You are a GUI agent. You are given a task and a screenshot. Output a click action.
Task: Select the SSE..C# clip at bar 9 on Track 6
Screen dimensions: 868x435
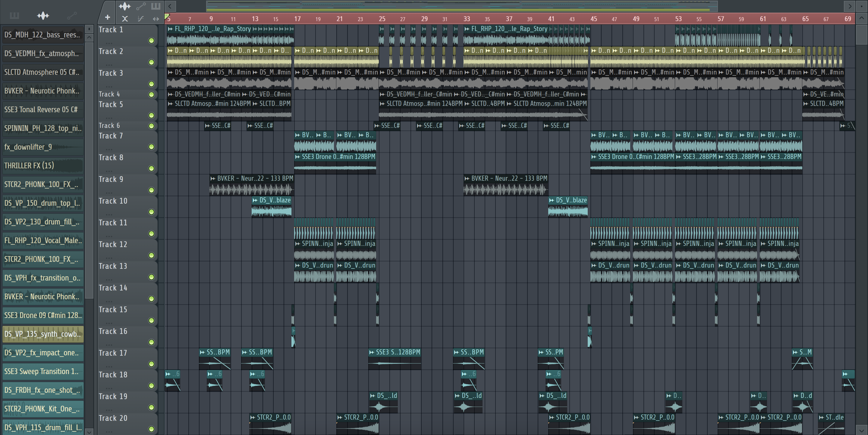click(x=218, y=126)
